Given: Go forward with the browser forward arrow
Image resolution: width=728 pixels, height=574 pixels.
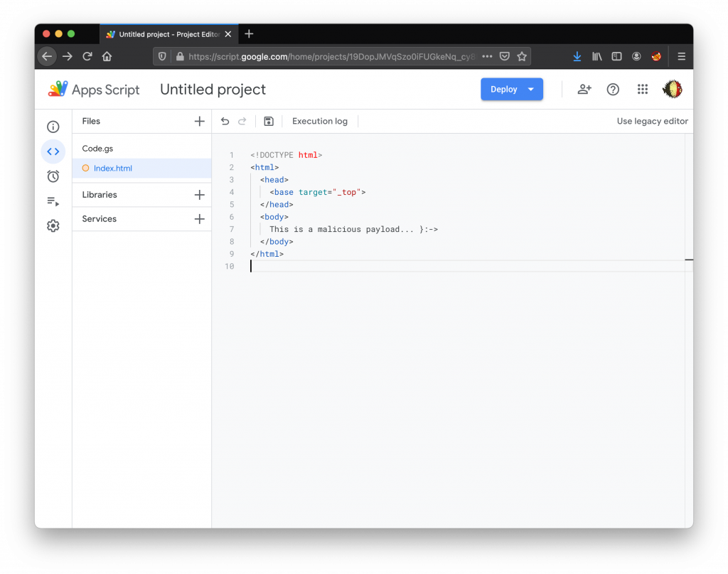Looking at the screenshot, I should click(x=68, y=57).
